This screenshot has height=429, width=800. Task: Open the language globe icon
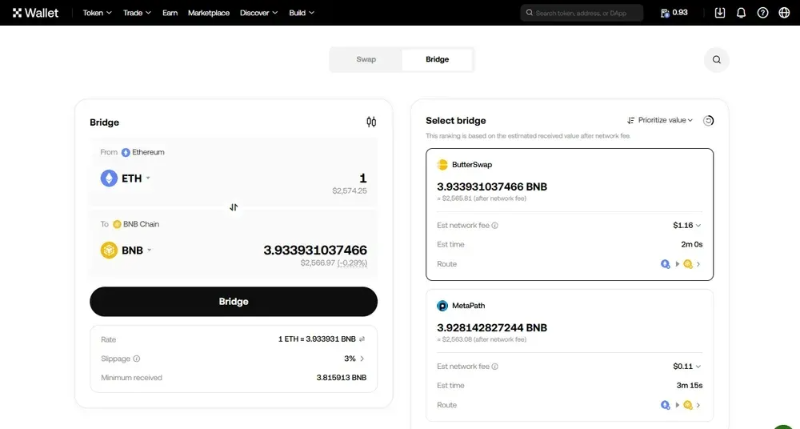784,13
